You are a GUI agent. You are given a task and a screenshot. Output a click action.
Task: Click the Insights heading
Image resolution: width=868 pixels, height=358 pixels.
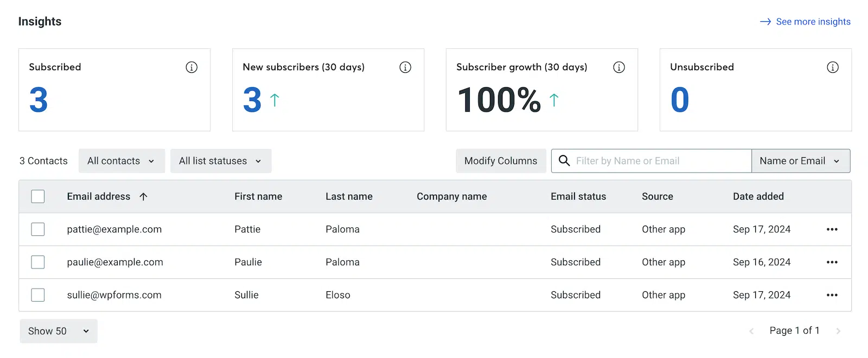[x=40, y=22]
